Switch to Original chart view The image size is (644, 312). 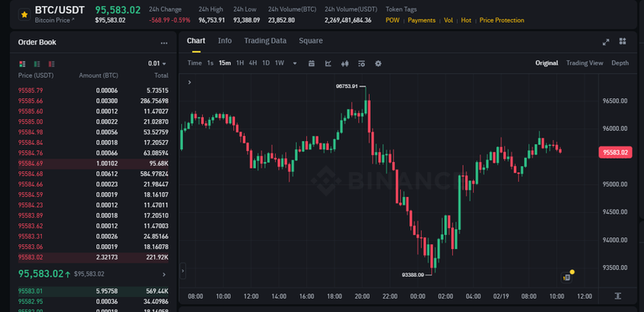(546, 63)
